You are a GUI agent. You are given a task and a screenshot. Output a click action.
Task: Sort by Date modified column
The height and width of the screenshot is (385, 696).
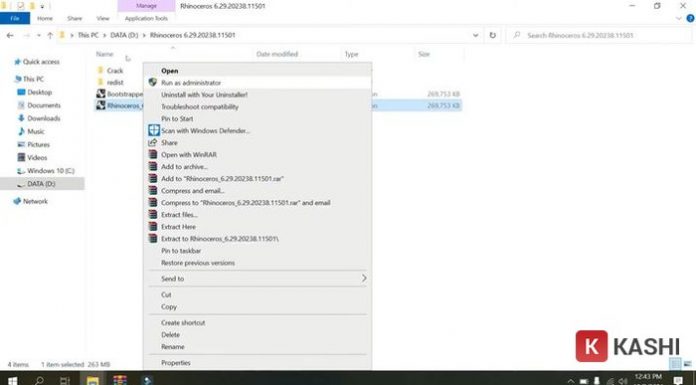(x=277, y=54)
